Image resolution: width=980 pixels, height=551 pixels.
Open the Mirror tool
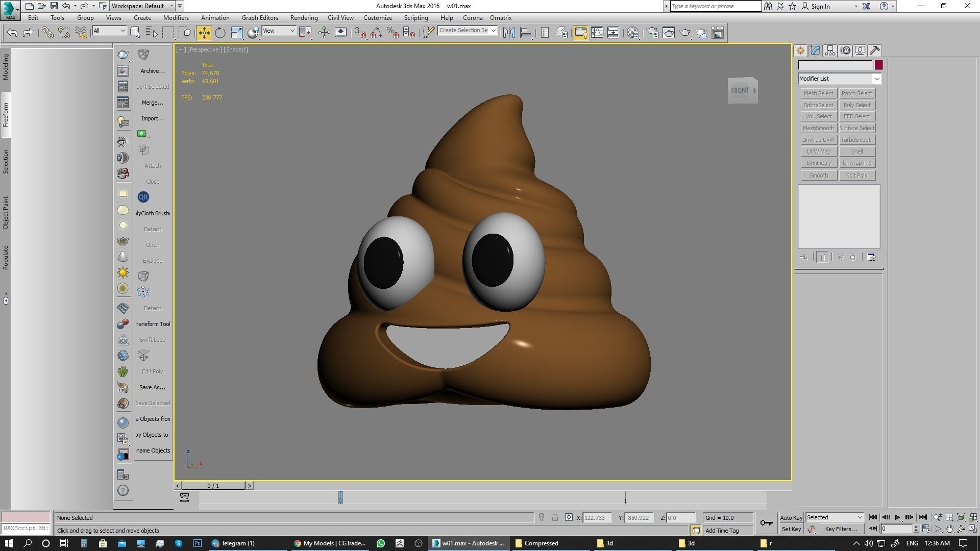pyautogui.click(x=509, y=33)
